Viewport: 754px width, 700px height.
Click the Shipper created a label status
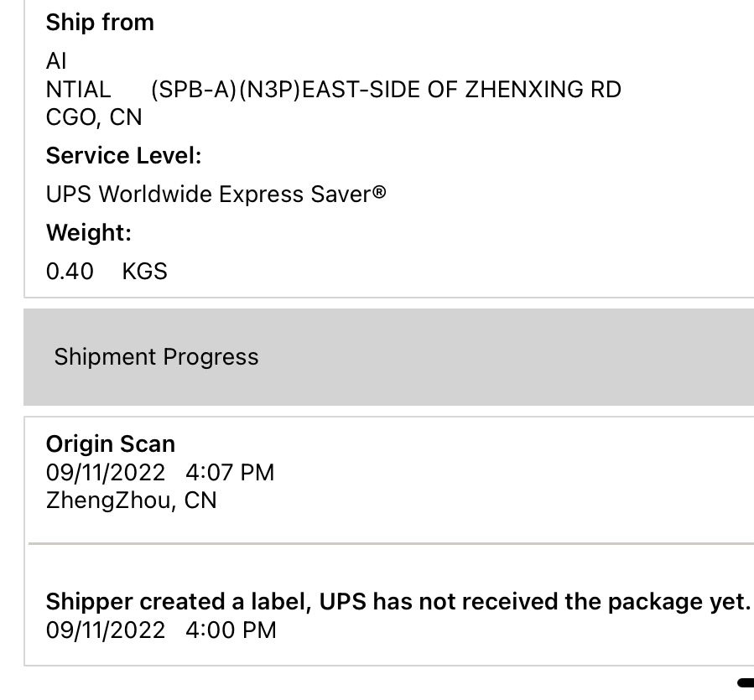coord(398,602)
